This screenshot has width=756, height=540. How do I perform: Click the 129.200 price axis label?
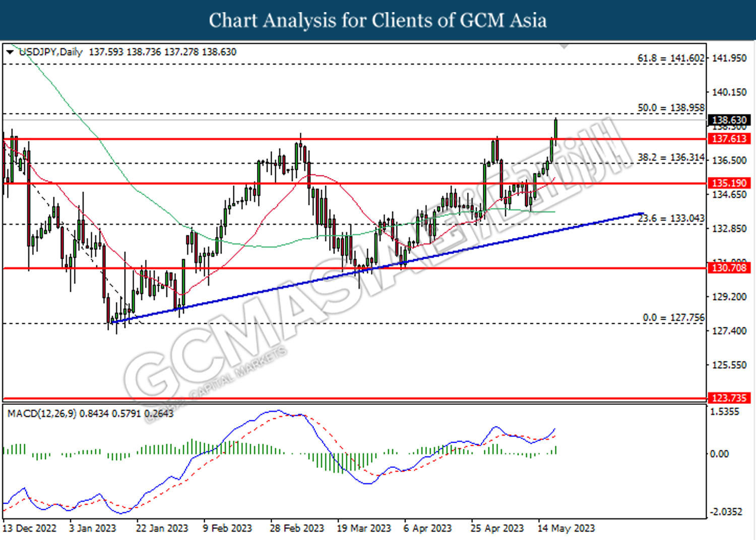click(729, 296)
